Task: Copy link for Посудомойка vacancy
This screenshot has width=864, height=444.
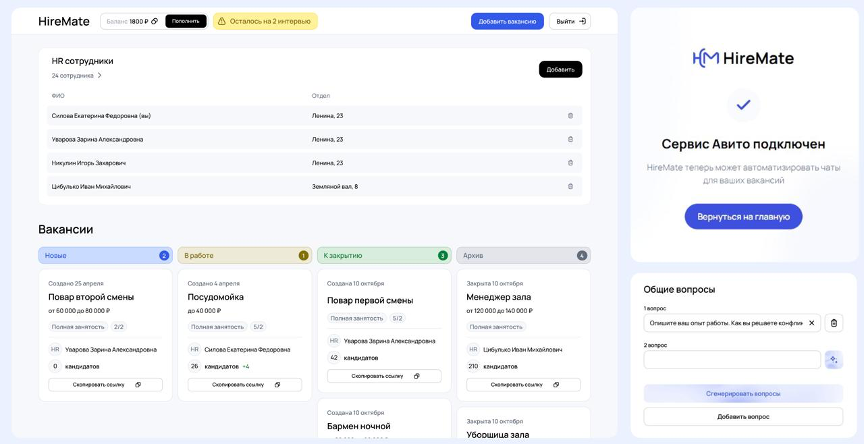Action: click(245, 385)
